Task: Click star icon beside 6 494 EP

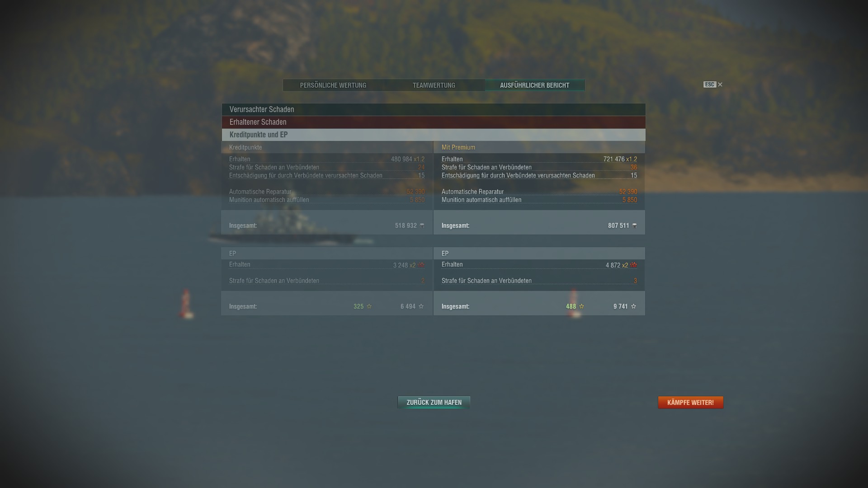Action: click(421, 306)
